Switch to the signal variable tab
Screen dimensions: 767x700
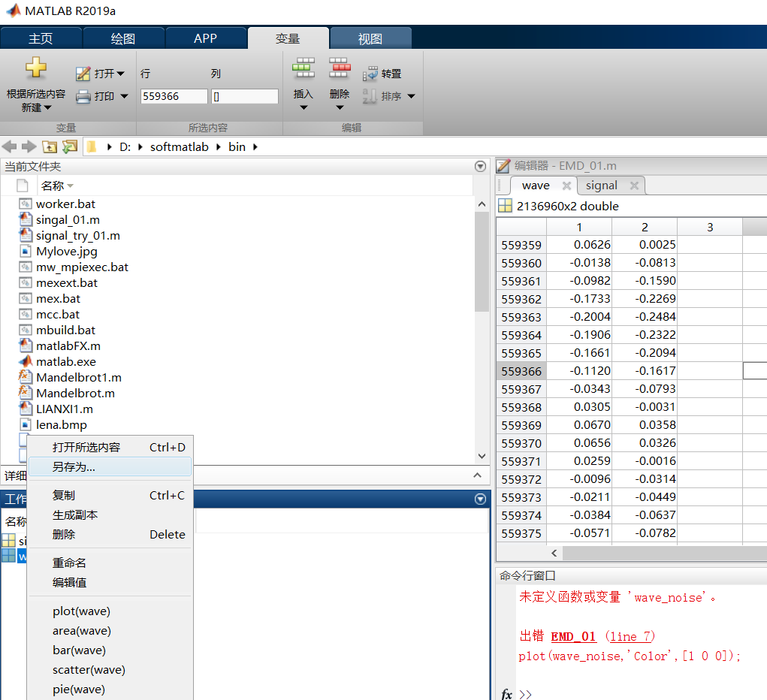[601, 186]
